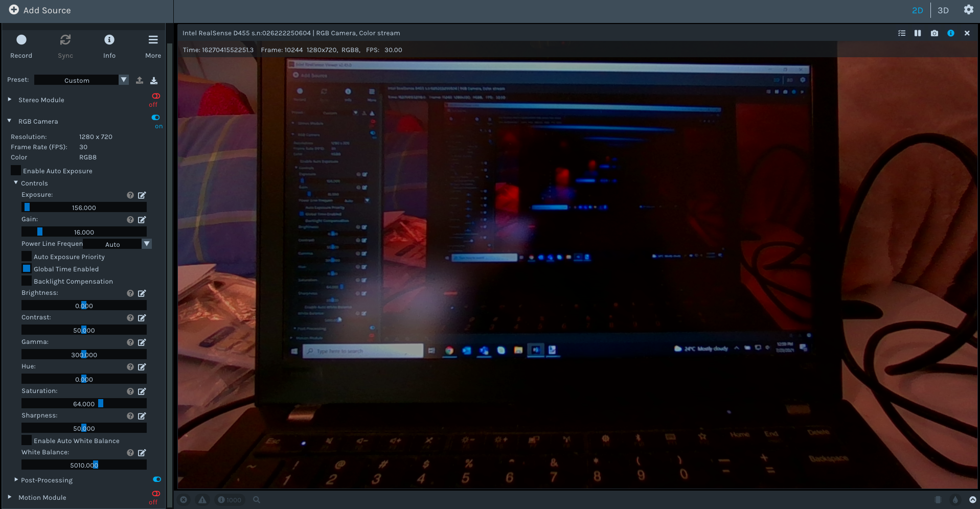Image resolution: width=980 pixels, height=509 pixels.
Task: Click the Add Source button
Action: coord(40,10)
